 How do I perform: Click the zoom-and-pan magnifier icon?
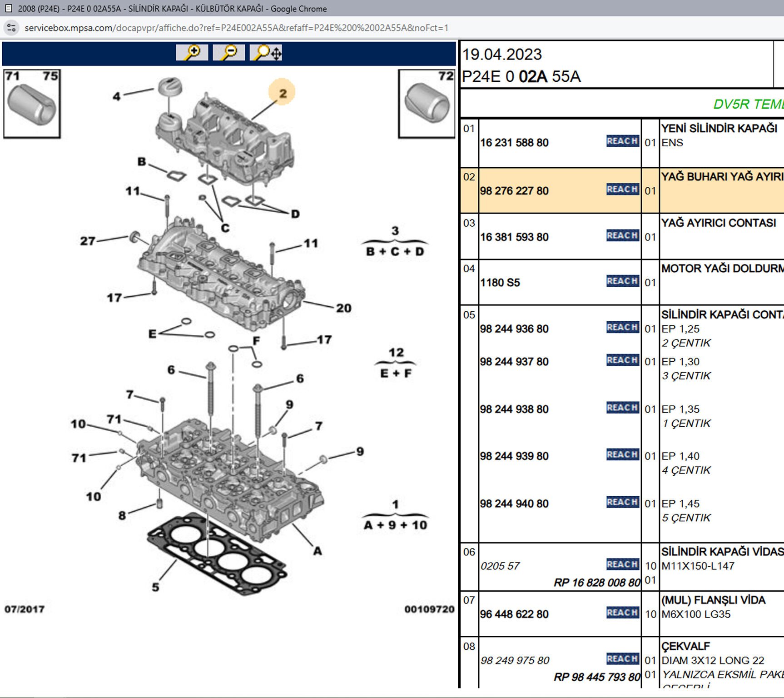(x=266, y=53)
